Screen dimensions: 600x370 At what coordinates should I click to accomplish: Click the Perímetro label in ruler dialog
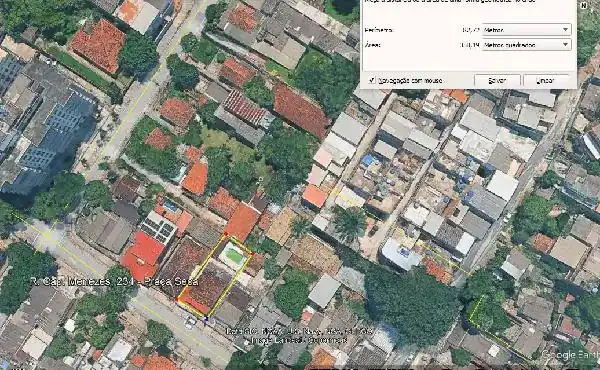point(379,30)
